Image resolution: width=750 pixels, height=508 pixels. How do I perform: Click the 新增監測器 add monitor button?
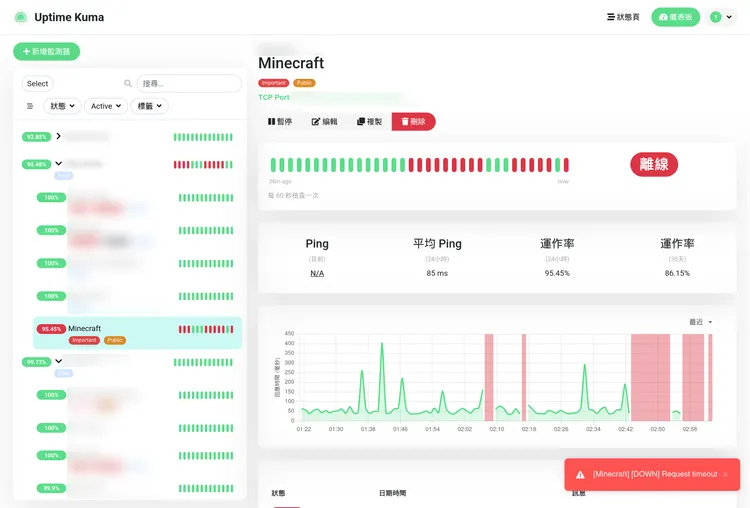pyautogui.click(x=47, y=51)
